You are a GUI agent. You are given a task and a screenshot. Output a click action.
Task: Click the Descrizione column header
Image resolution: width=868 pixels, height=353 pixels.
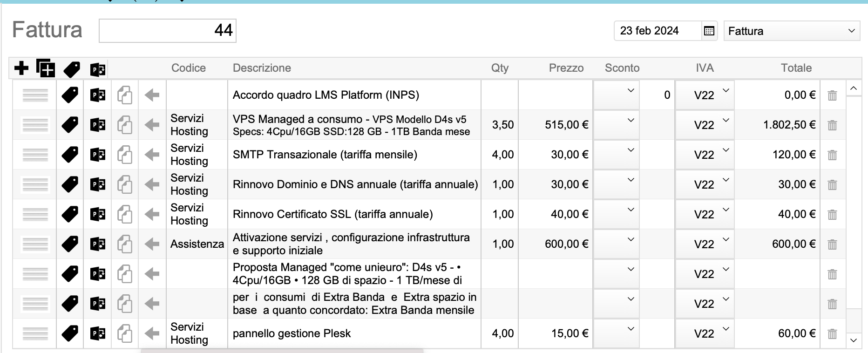[x=262, y=68]
